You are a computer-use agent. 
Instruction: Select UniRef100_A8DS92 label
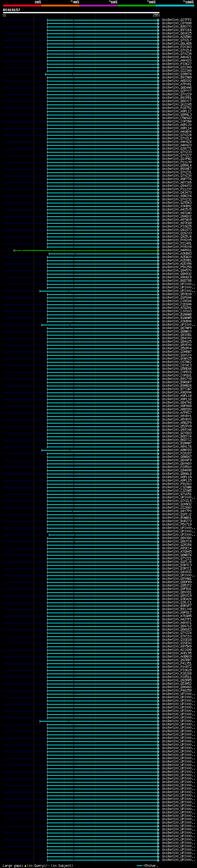(177, 81)
